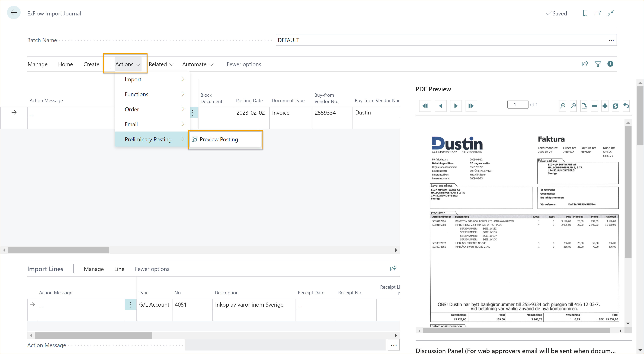Jump to last PDF page
This screenshot has width=644, height=354.
click(x=471, y=106)
